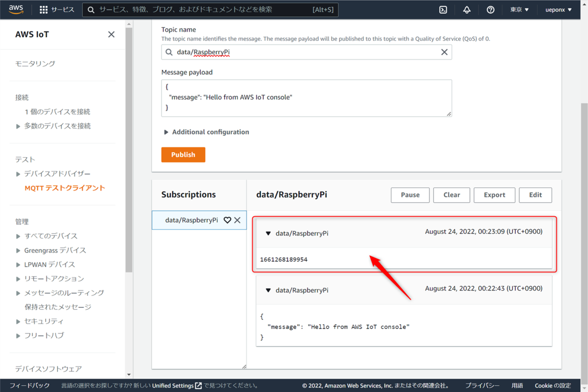This screenshot has width=588, height=392.
Task: Remove the data/RaspberryPi subscription
Action: point(237,220)
